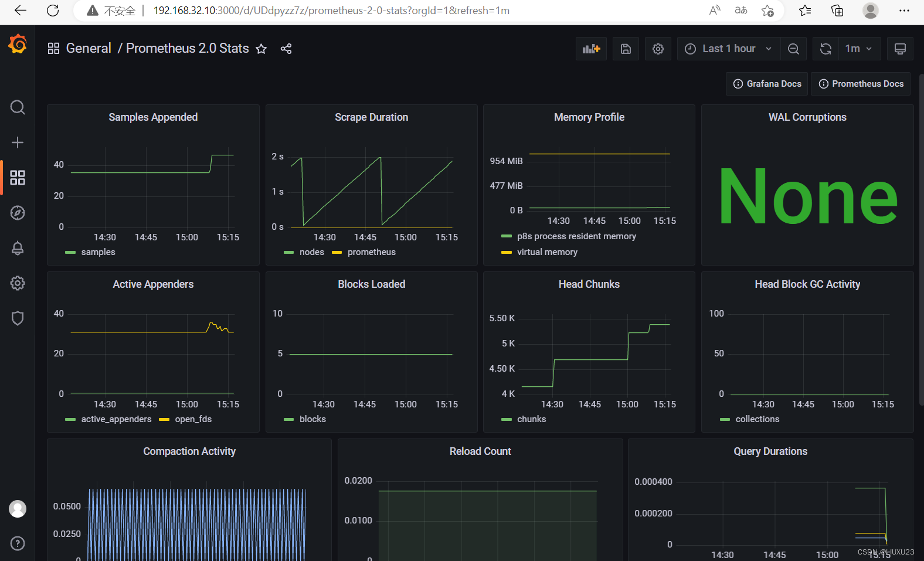
Task: Open the browser profile avatar
Action: 871,11
